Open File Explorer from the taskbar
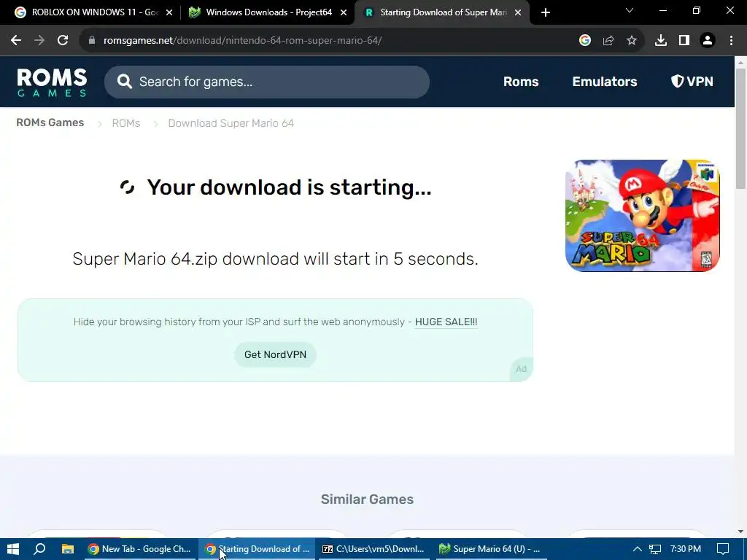 [x=68, y=549]
